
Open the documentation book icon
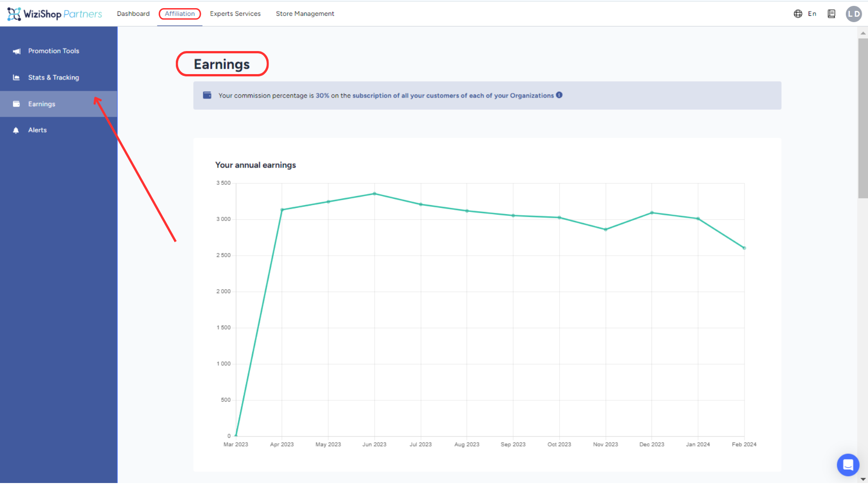tap(831, 14)
